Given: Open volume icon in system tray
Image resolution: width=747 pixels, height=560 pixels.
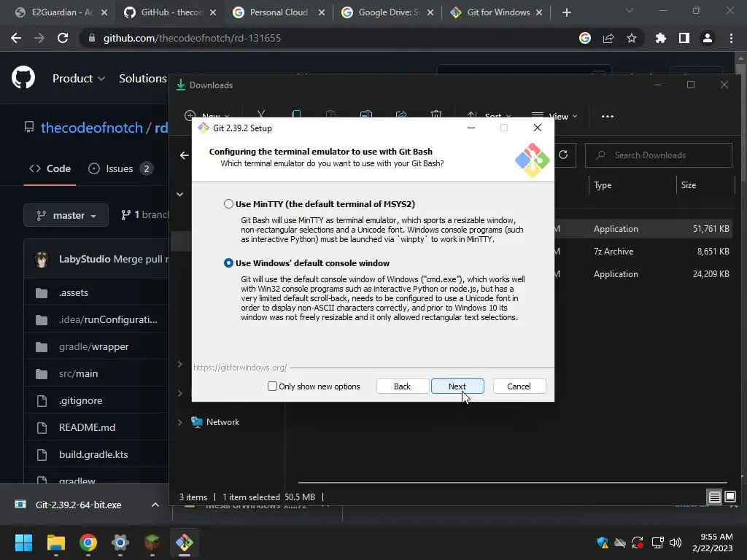Looking at the screenshot, I should point(676,542).
